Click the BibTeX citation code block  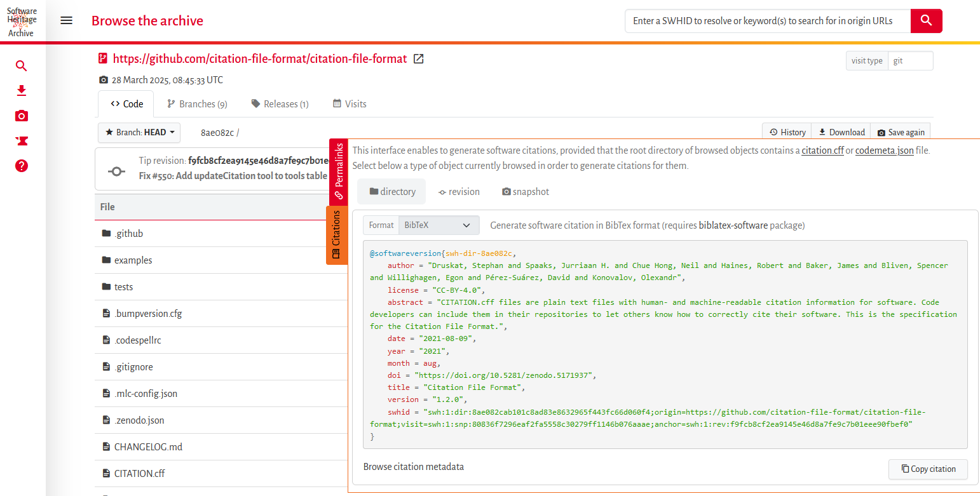pyautogui.click(x=665, y=345)
